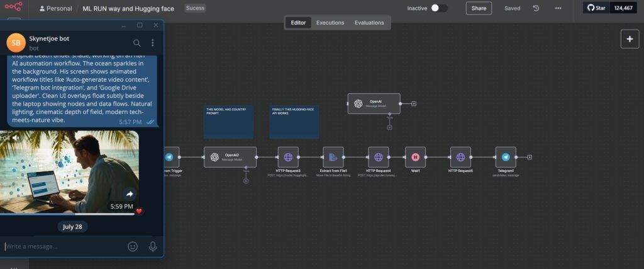This screenshot has height=269, width=644.
Task: Click the HTTP Request5 globe node
Action: click(x=460, y=157)
